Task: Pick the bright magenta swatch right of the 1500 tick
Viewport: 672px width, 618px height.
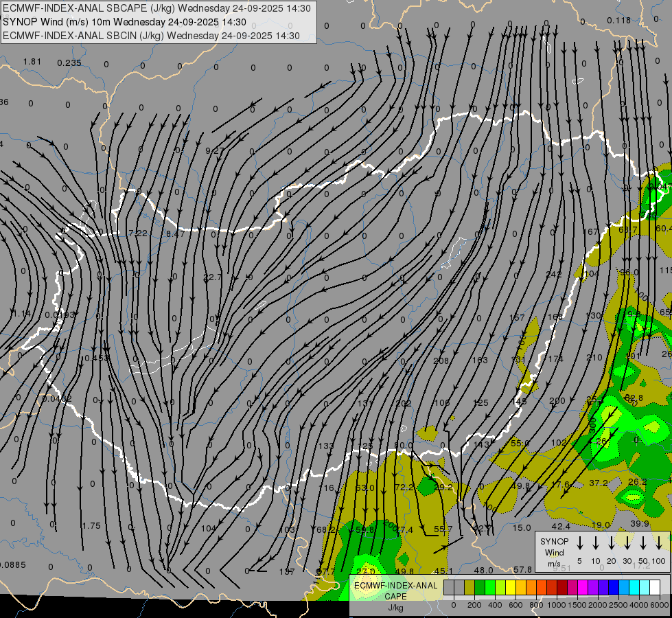Action: (x=583, y=587)
